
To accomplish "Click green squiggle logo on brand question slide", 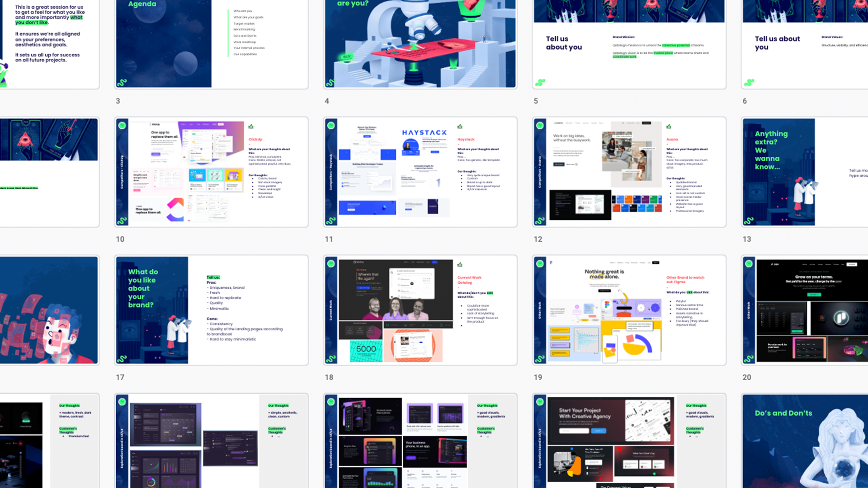I will [122, 359].
